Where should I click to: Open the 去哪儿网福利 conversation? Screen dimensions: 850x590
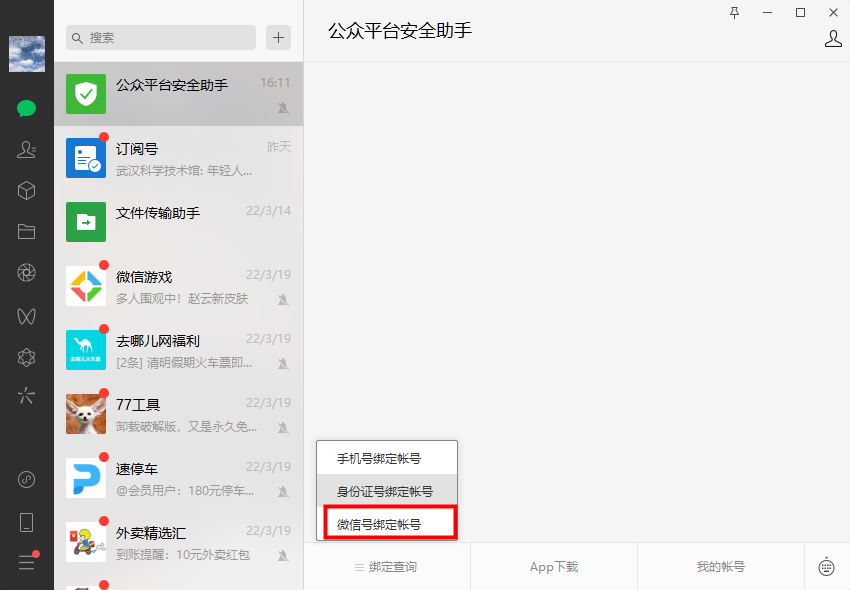(178, 350)
